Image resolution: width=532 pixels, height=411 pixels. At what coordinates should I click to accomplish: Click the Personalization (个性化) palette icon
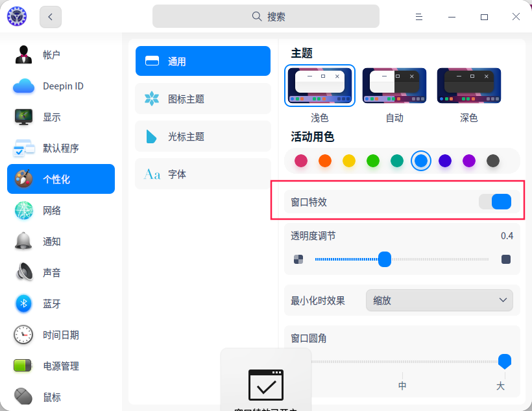(x=23, y=179)
